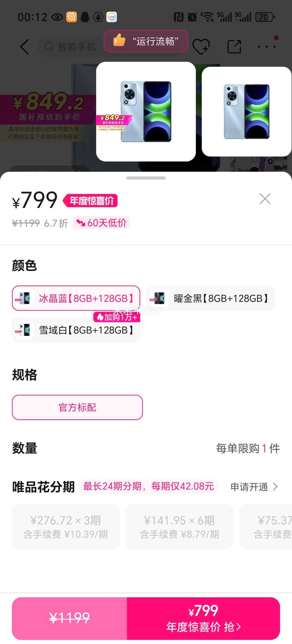This screenshot has width=292, height=644.
Task: Open the three-dot more menu
Action: pos(267,47)
